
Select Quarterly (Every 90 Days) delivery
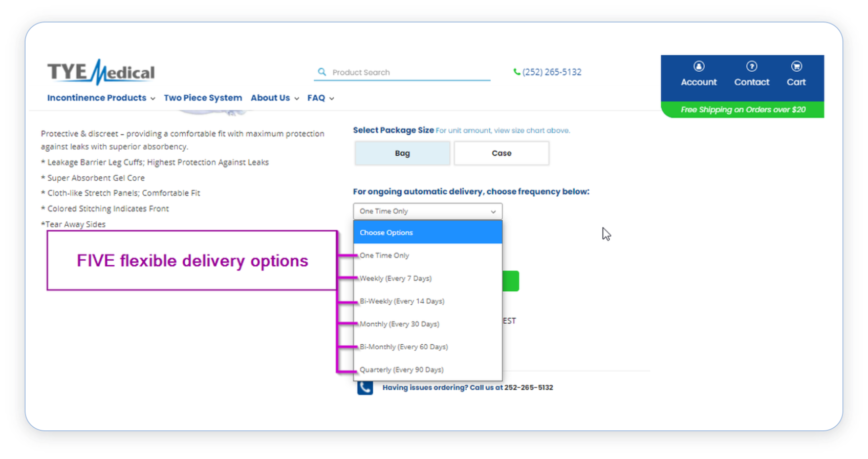click(401, 369)
